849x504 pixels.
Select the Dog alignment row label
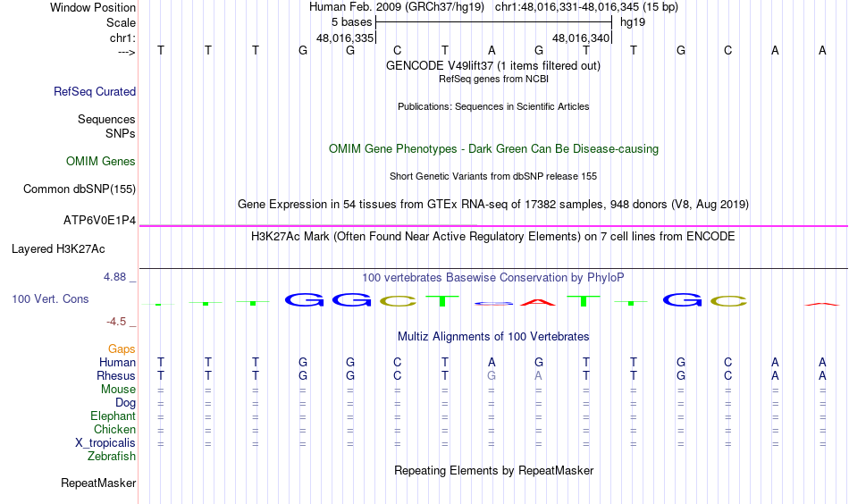(125, 402)
